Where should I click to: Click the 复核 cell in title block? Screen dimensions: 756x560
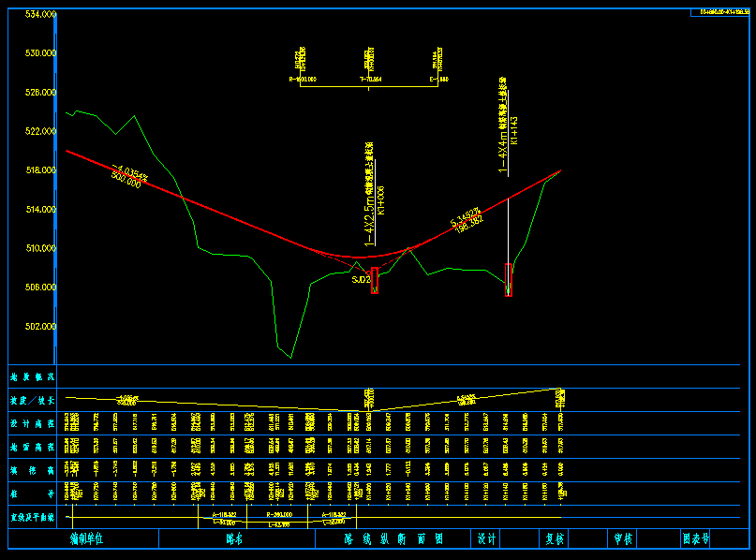pos(555,539)
